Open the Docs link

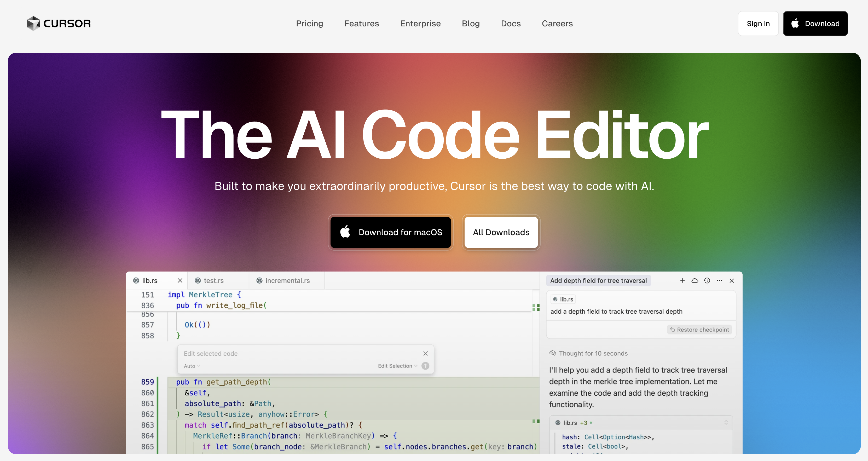[511, 24]
